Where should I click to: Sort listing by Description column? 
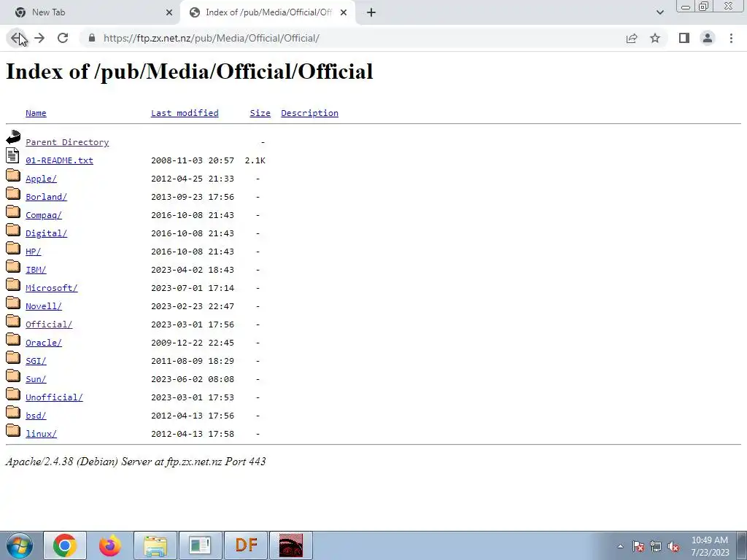click(x=309, y=113)
